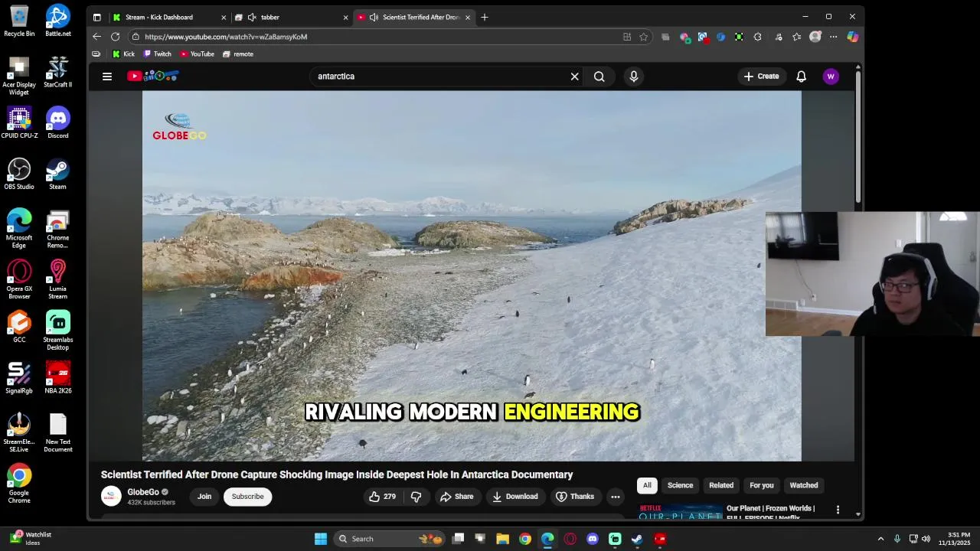Open YouTube notifications bell

[801, 77]
